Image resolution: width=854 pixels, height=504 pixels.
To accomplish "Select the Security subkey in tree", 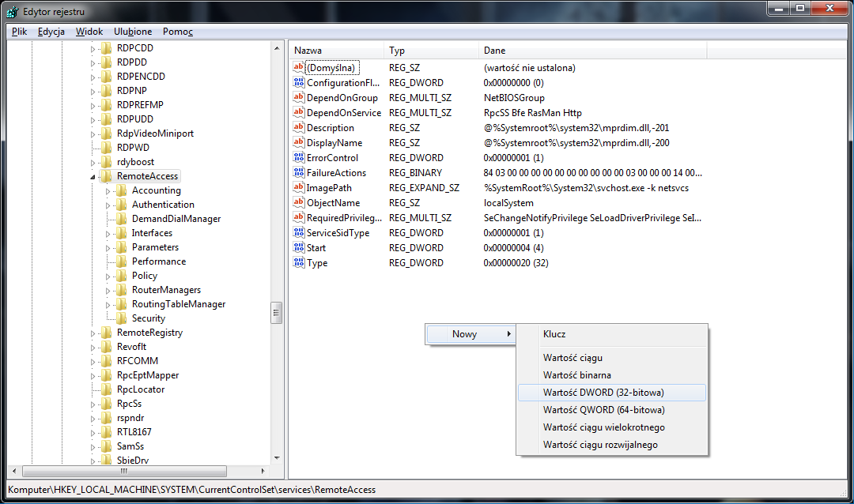I will [148, 318].
